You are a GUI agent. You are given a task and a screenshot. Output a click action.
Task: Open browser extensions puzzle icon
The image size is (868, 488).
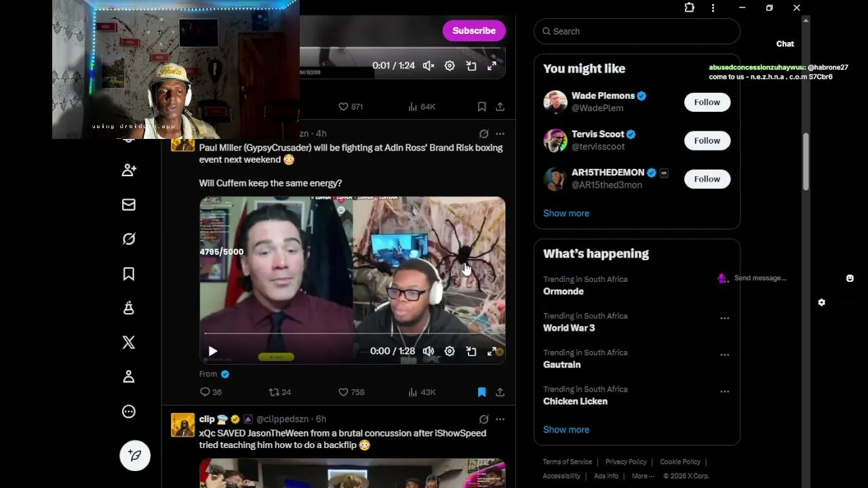(x=690, y=7)
